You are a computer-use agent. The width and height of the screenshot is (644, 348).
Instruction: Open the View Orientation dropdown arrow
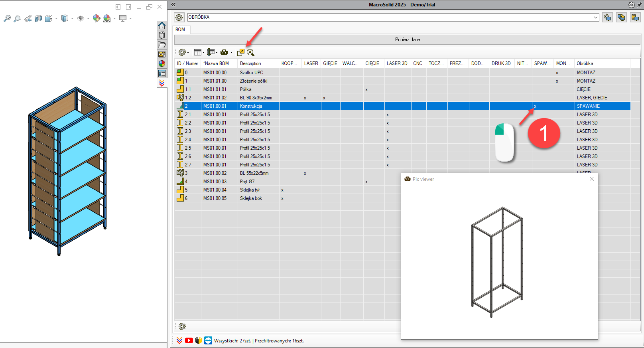[x=56, y=18]
